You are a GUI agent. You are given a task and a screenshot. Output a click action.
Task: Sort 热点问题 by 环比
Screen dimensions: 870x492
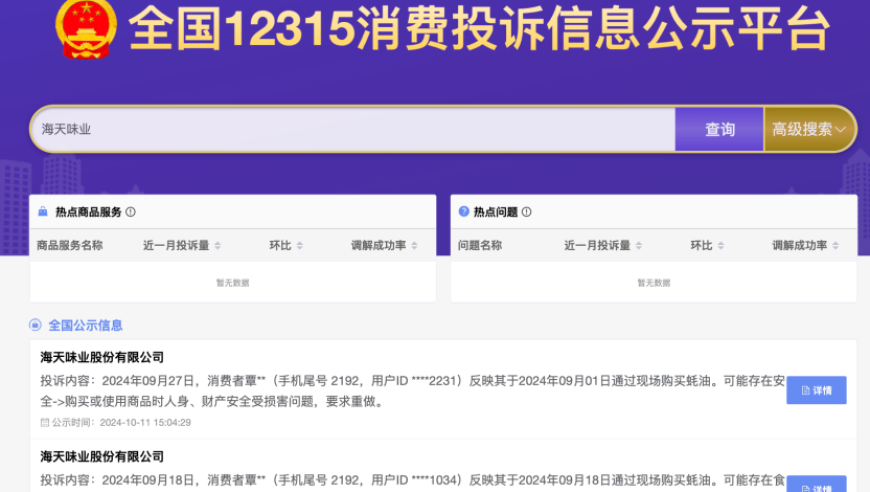[721, 246]
